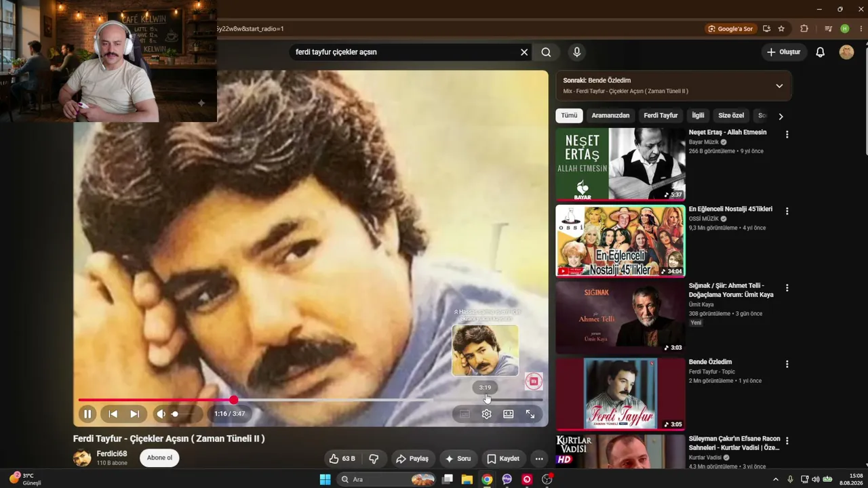This screenshot has width=868, height=488.
Task: Click the taskbar Ara search box
Action: point(386,479)
